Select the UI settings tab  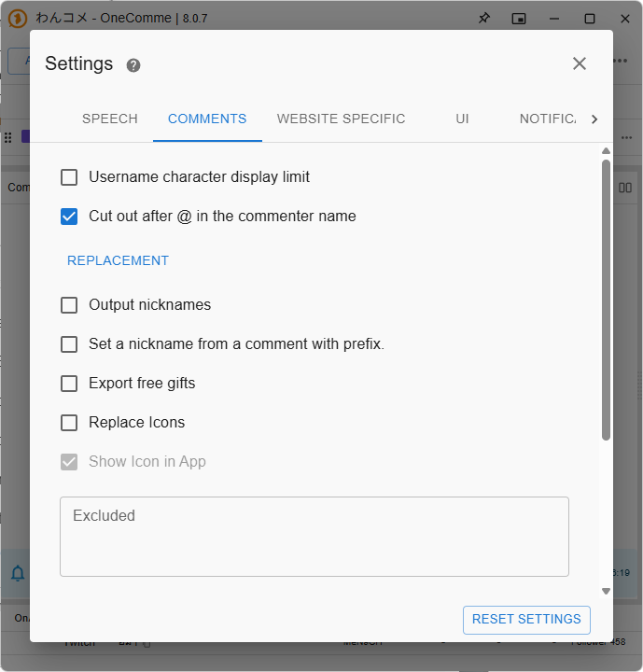pos(462,119)
